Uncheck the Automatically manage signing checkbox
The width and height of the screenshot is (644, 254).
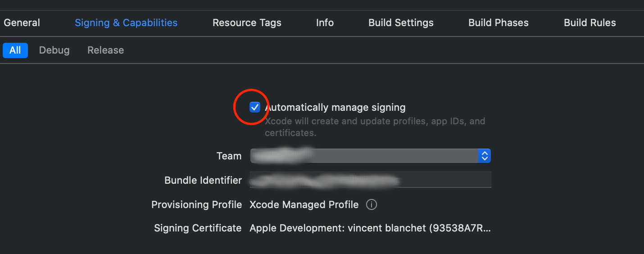click(x=255, y=107)
